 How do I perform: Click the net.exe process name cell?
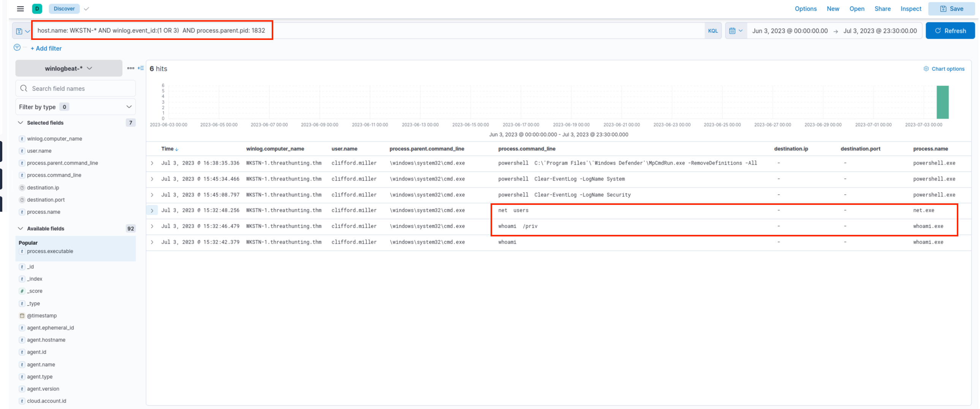(923, 211)
